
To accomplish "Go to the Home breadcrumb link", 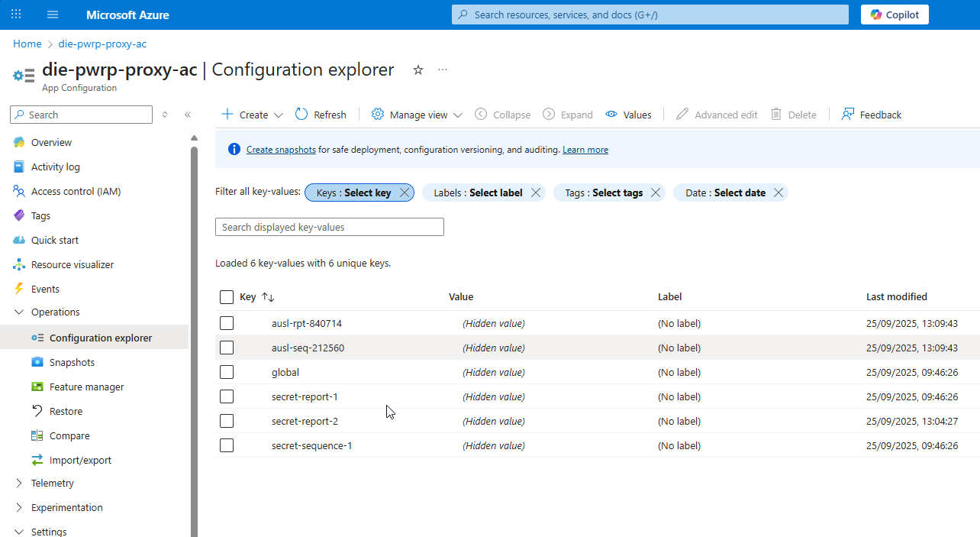I will (27, 44).
